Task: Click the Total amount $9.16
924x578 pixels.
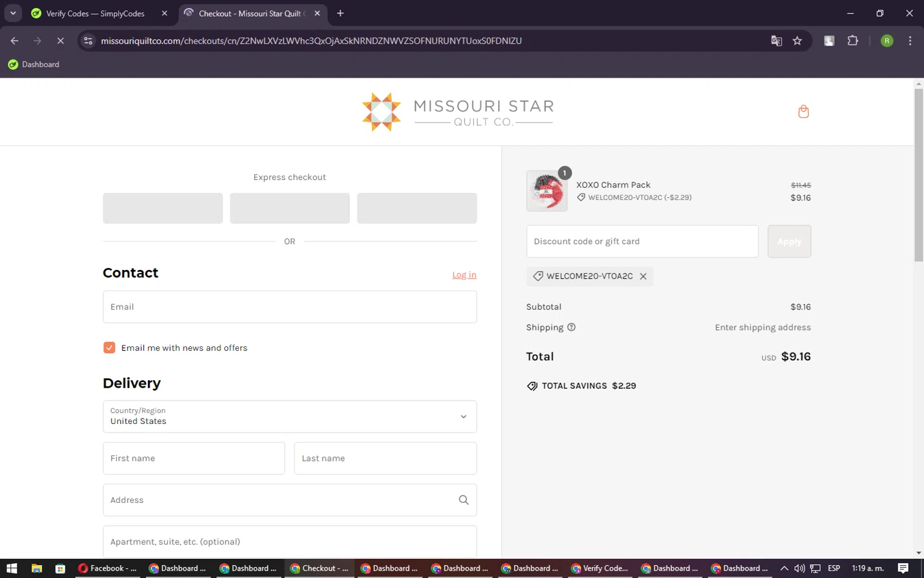Action: [x=796, y=356]
